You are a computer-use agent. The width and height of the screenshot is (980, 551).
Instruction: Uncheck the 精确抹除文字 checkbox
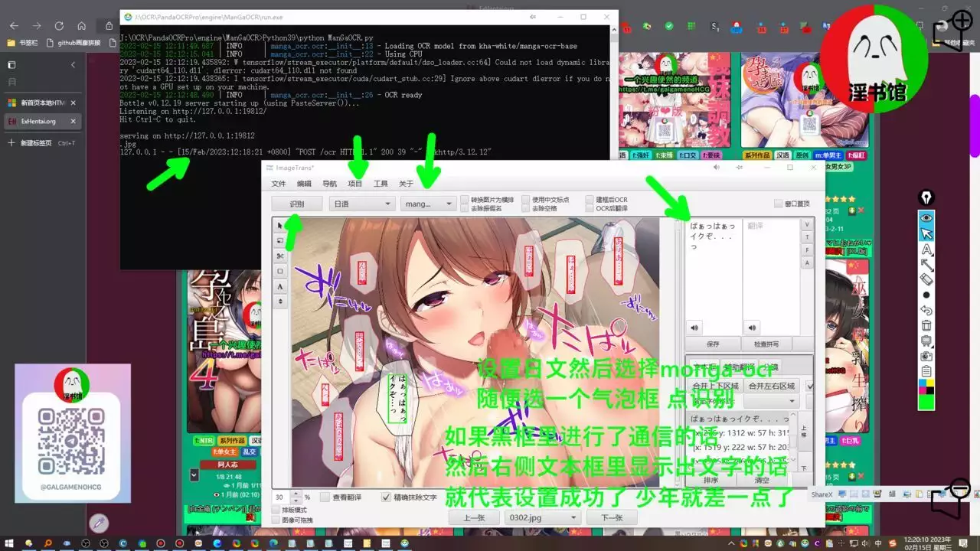(387, 497)
